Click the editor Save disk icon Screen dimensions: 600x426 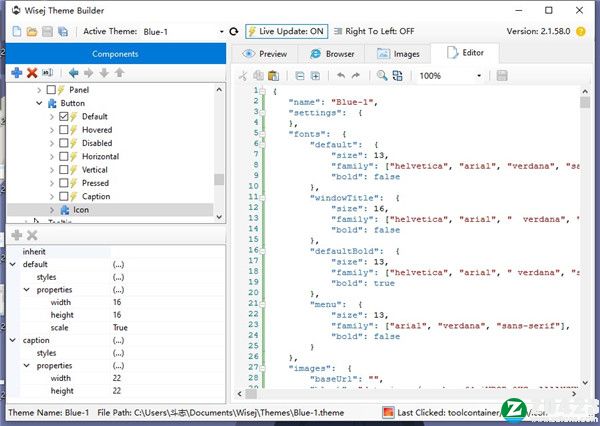tap(502, 75)
